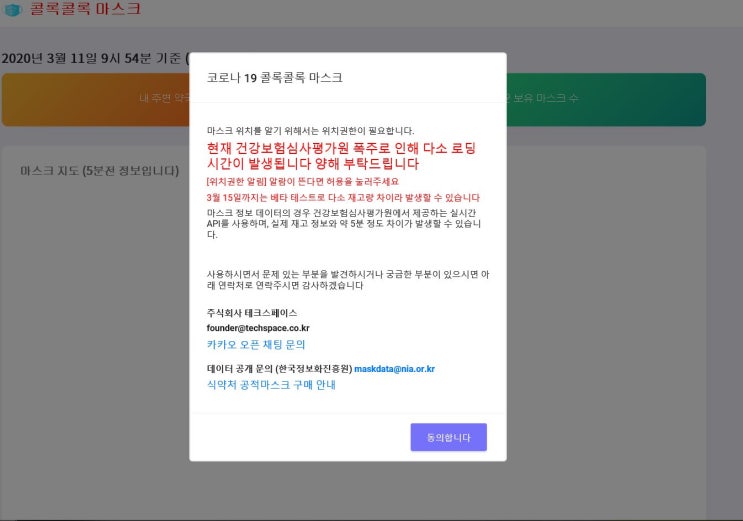Open 식약처 공적마스크 구매 안내 link
Image resolution: width=743 pixels, height=521 pixels.
(271, 384)
